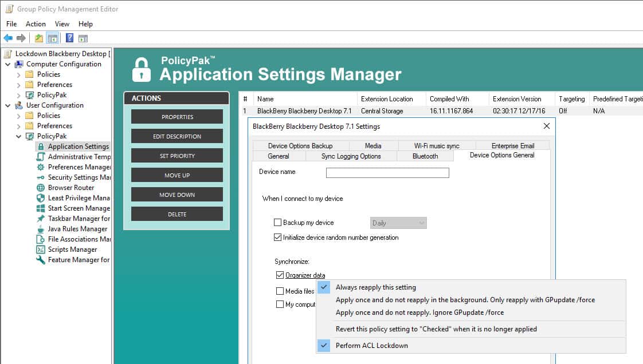Expand Preferences under User Configuration
643x364 pixels.
pos(18,126)
